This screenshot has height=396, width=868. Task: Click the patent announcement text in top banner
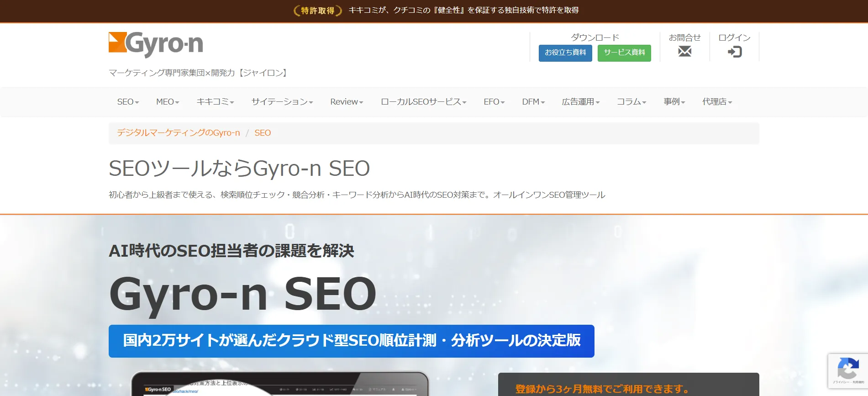tap(463, 10)
